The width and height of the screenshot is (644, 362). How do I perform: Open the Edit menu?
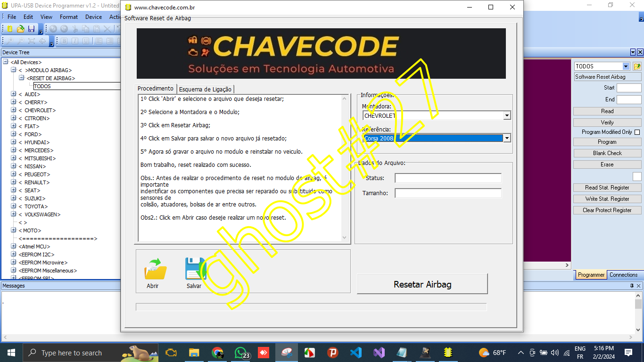pyautogui.click(x=28, y=17)
